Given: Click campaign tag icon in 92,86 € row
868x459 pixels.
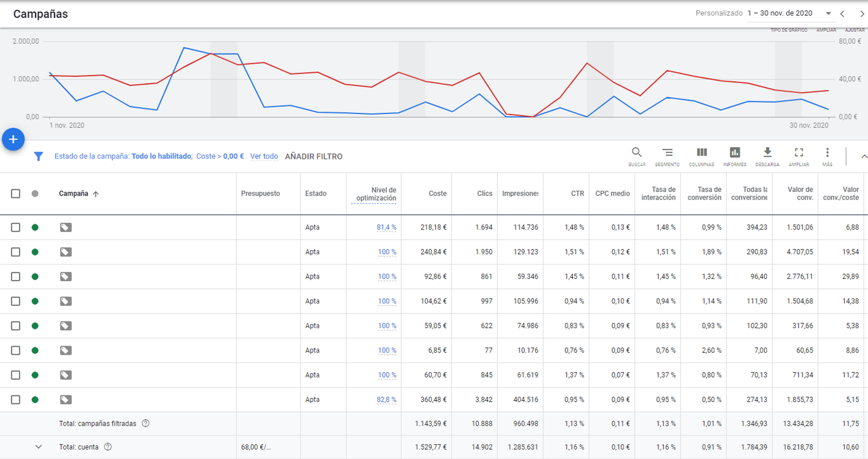Looking at the screenshot, I should [x=66, y=277].
